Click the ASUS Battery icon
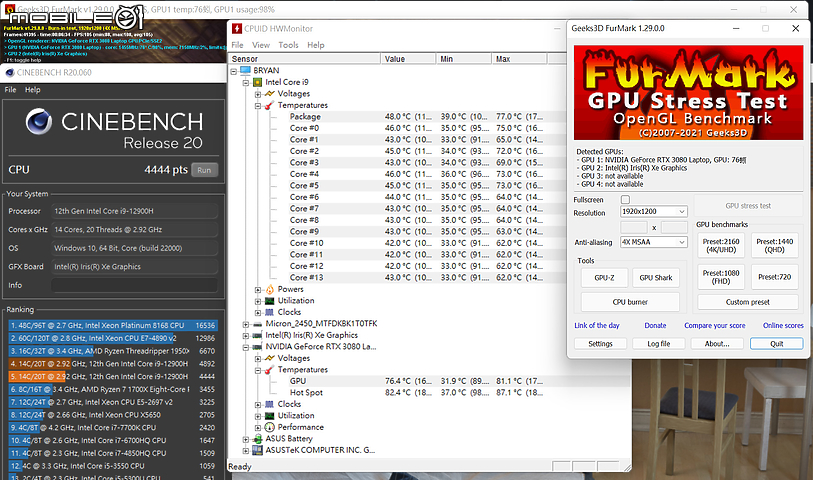The image size is (813, 480). 257,439
